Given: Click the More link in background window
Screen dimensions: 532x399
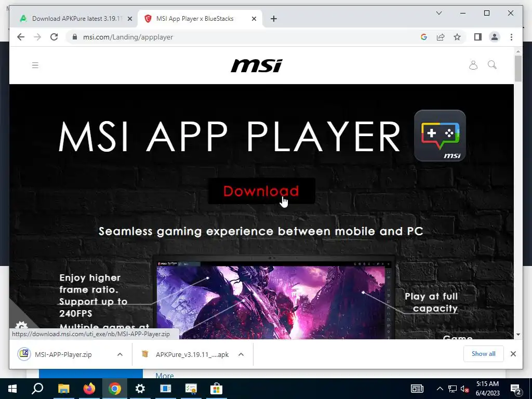Looking at the screenshot, I should [x=165, y=376].
